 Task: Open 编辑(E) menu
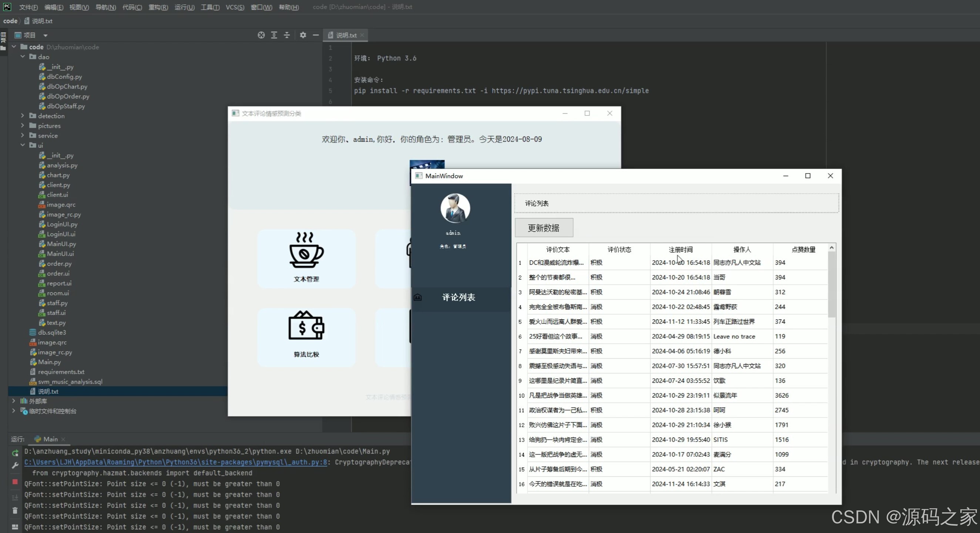coord(54,7)
